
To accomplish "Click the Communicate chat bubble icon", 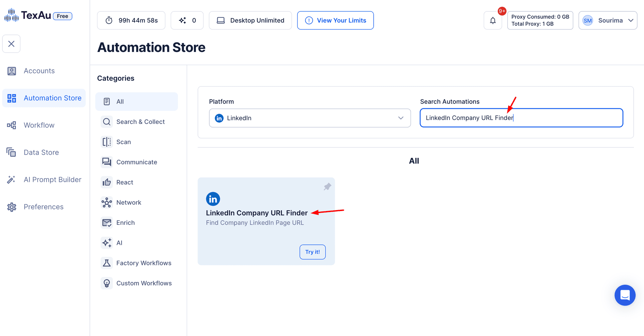I will coord(107,162).
